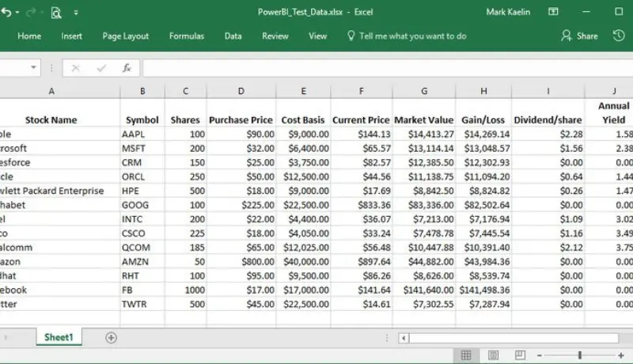Click Ribbon Display Options icon
Viewport: 633px width, 364px height.
coord(553,12)
